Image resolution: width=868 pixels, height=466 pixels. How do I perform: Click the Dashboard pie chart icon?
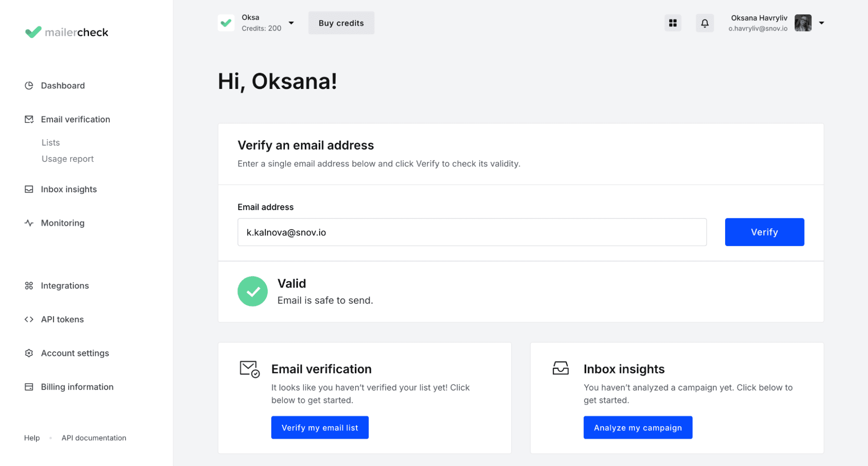click(x=29, y=85)
